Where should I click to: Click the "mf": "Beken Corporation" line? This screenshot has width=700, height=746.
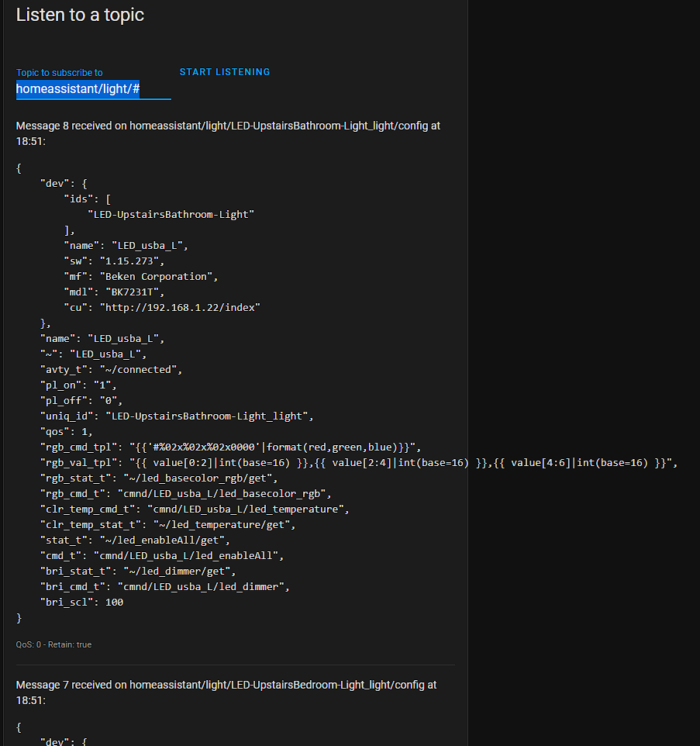[141, 276]
